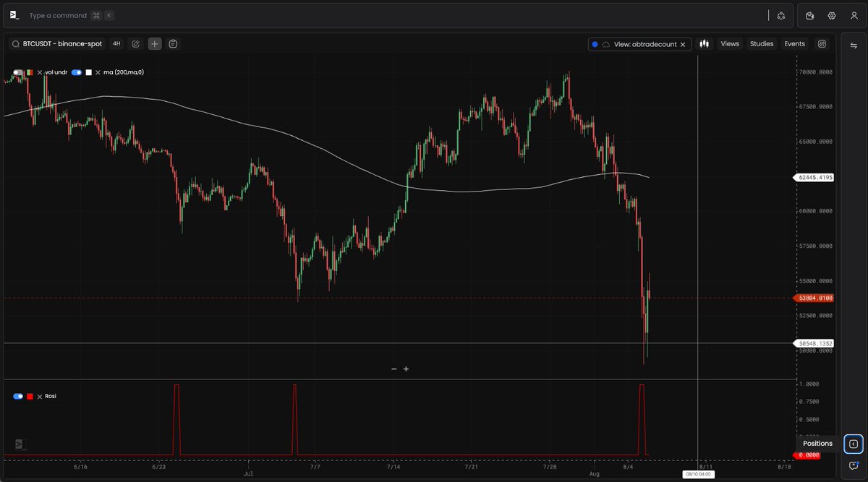The height and width of the screenshot is (482, 868).
Task: Open the user account icon
Action: 854,15
